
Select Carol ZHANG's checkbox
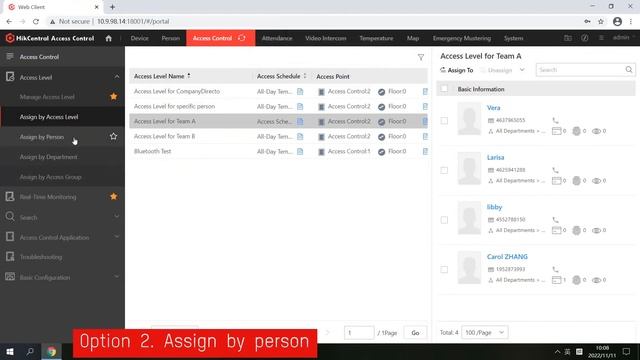(444, 270)
